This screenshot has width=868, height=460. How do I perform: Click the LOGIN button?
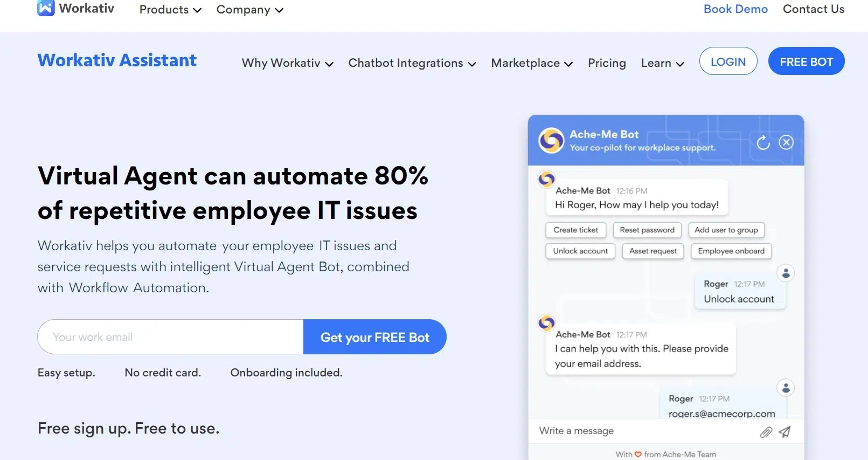(728, 61)
